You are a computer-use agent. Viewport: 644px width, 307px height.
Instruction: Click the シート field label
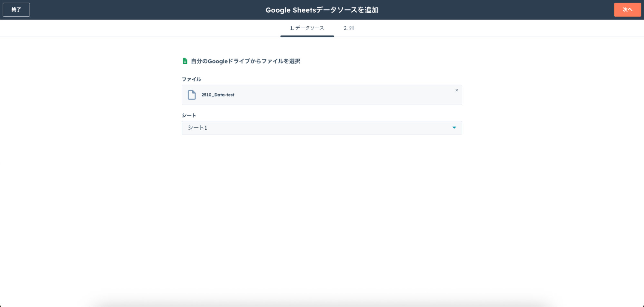[189, 116]
